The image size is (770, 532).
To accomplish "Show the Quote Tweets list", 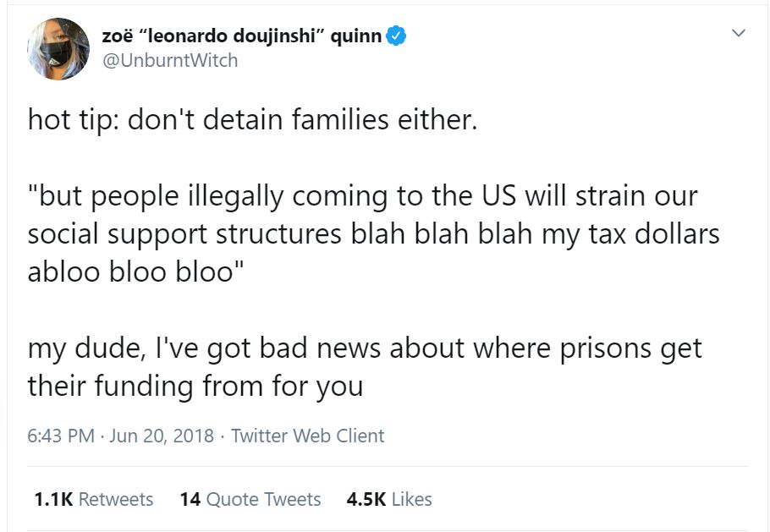I will tap(263, 500).
